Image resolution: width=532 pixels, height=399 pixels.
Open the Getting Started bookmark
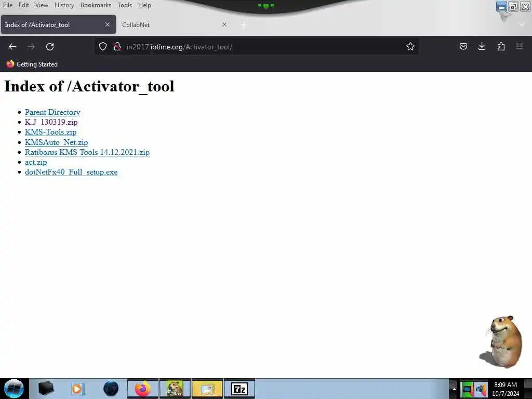(32, 64)
